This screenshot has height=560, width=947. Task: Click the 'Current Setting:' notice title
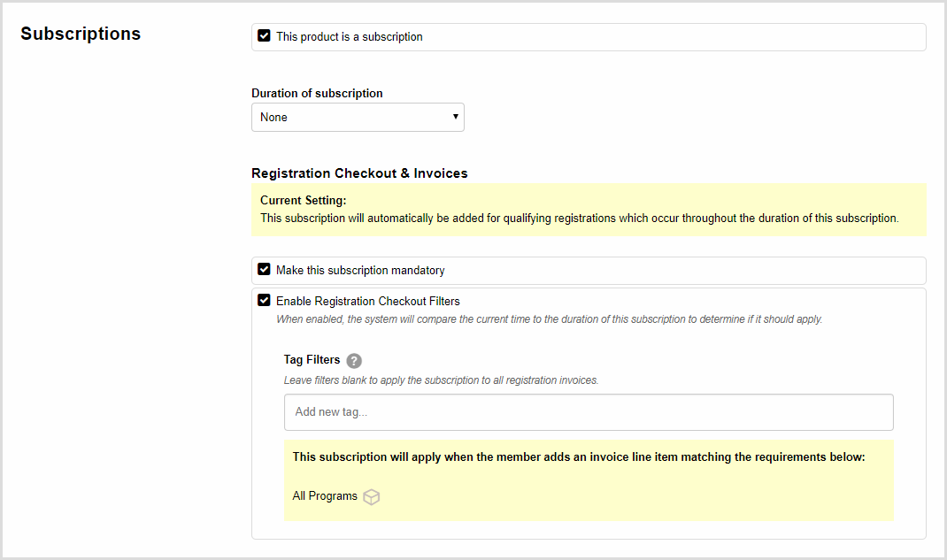(303, 201)
